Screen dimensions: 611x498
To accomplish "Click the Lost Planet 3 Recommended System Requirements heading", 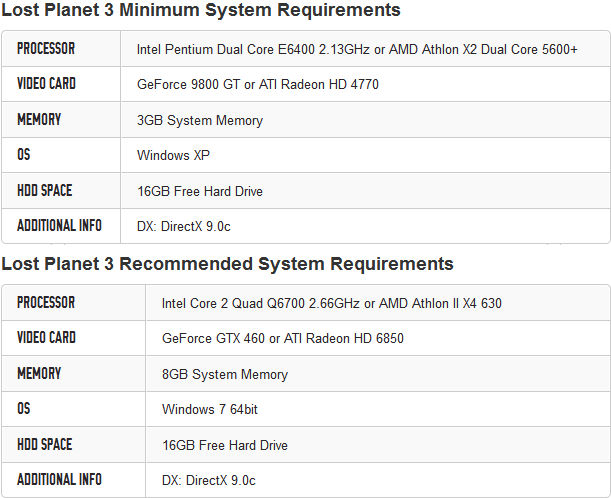I will tap(227, 264).
